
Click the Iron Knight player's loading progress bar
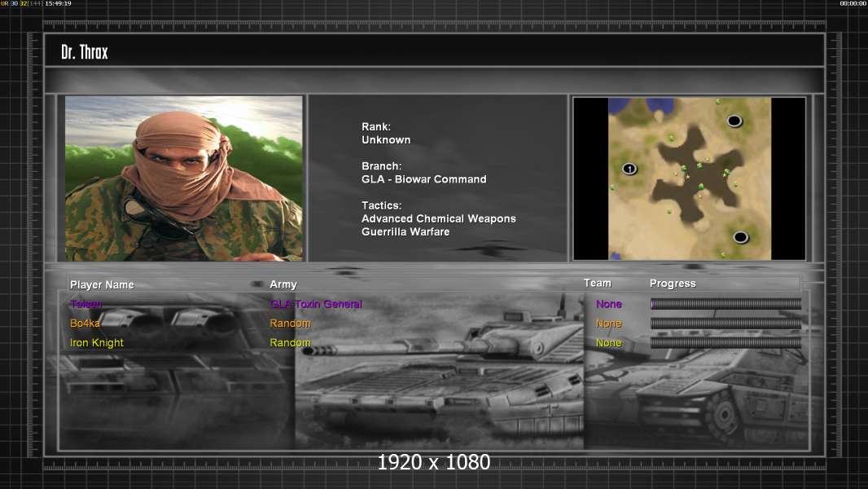[x=726, y=342]
